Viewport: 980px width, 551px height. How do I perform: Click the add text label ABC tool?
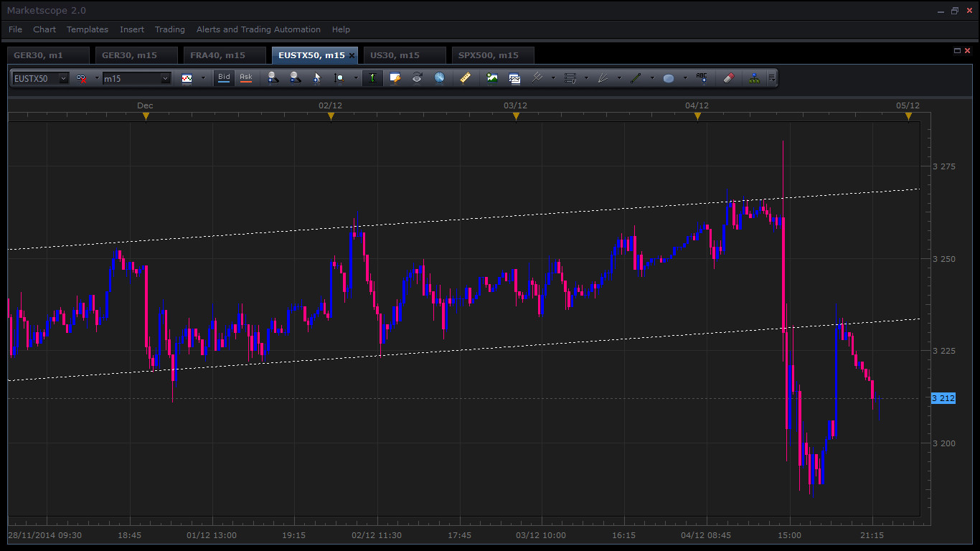pyautogui.click(x=702, y=78)
